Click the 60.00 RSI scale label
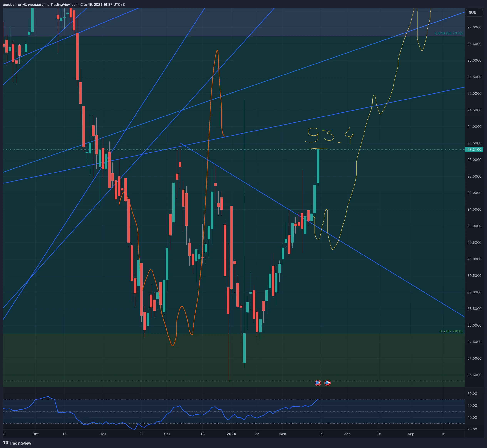The width and height of the screenshot is (487, 448). tap(472, 406)
